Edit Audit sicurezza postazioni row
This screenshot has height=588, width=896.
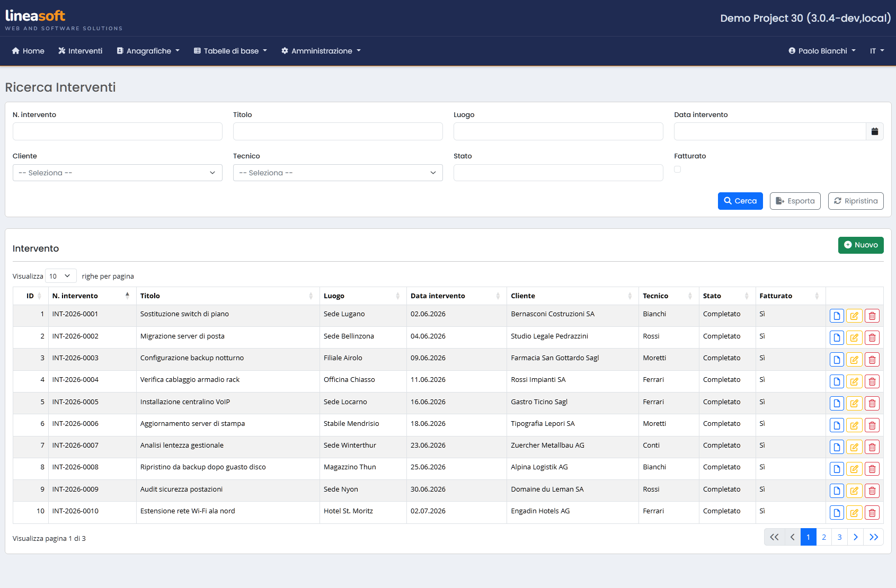(854, 491)
